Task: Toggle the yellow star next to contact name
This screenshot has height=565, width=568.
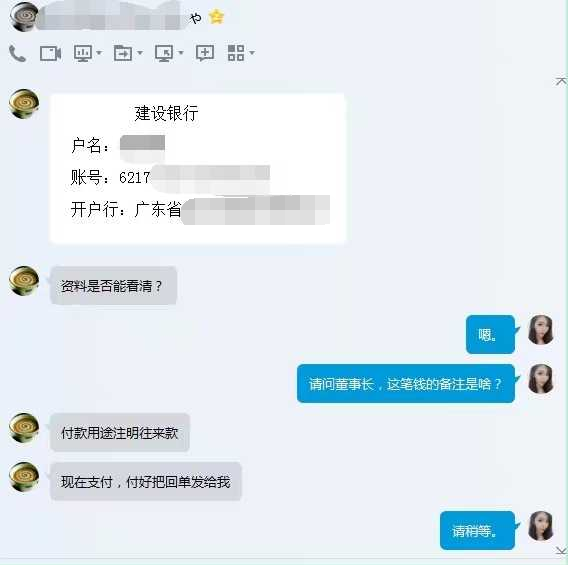Action: (216, 17)
